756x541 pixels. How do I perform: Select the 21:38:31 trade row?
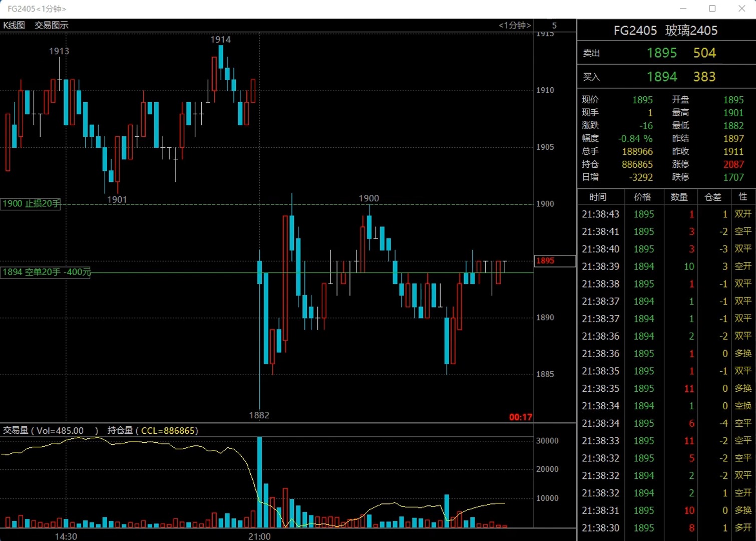pyautogui.click(x=666, y=510)
